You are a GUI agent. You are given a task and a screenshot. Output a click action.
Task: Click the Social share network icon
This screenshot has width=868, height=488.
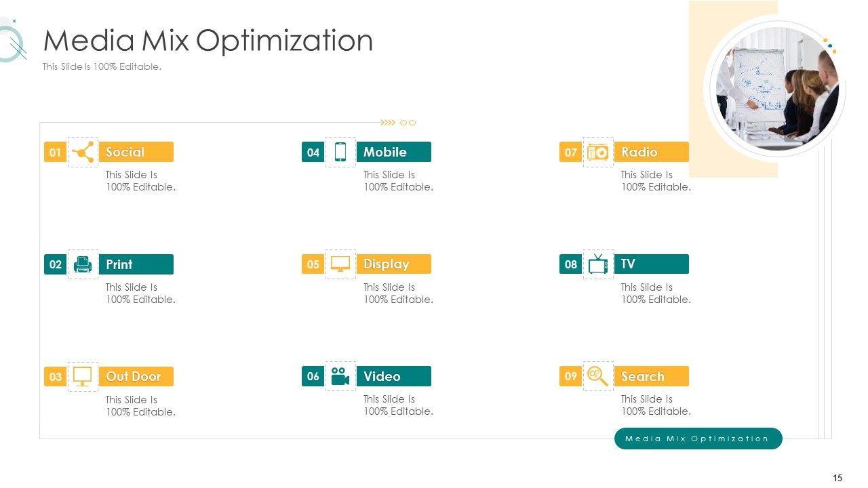pyautogui.click(x=83, y=152)
